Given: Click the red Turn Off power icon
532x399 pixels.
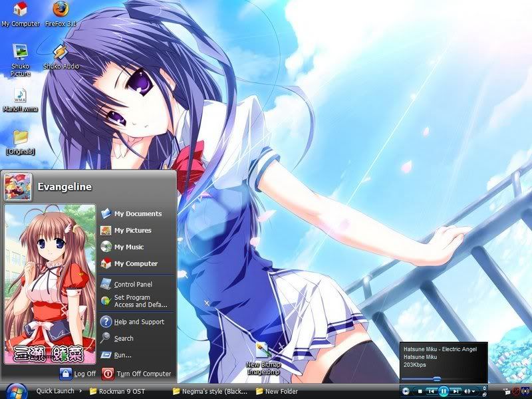Looking at the screenshot, I should [108, 374].
